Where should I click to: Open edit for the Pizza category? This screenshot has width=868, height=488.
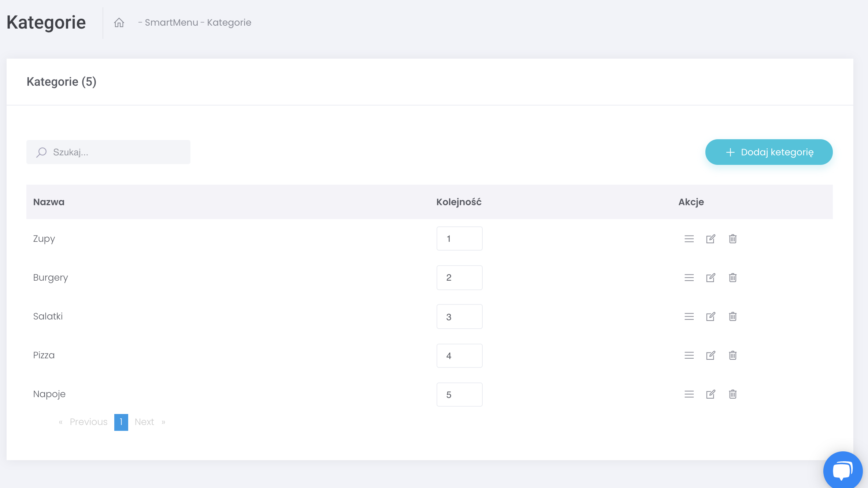click(711, 355)
